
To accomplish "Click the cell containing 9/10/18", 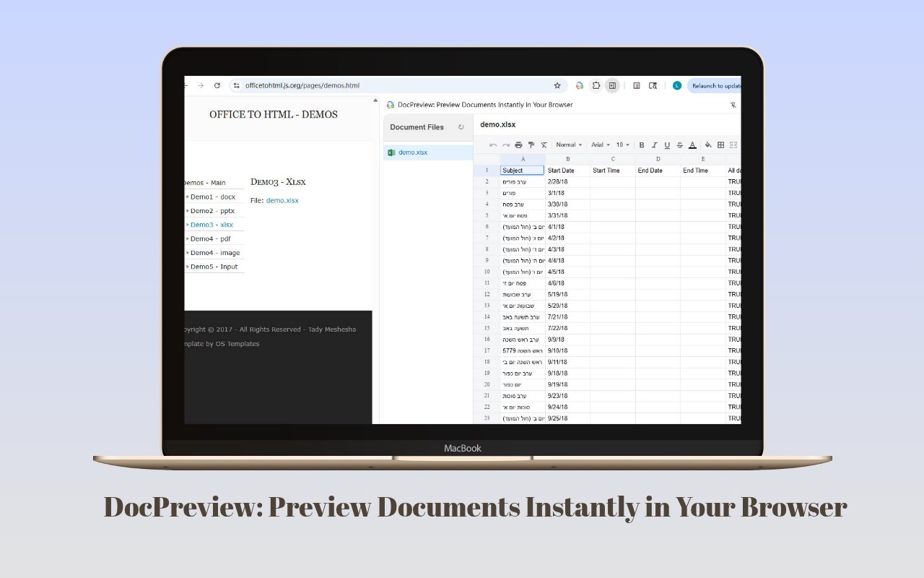I will (x=568, y=350).
